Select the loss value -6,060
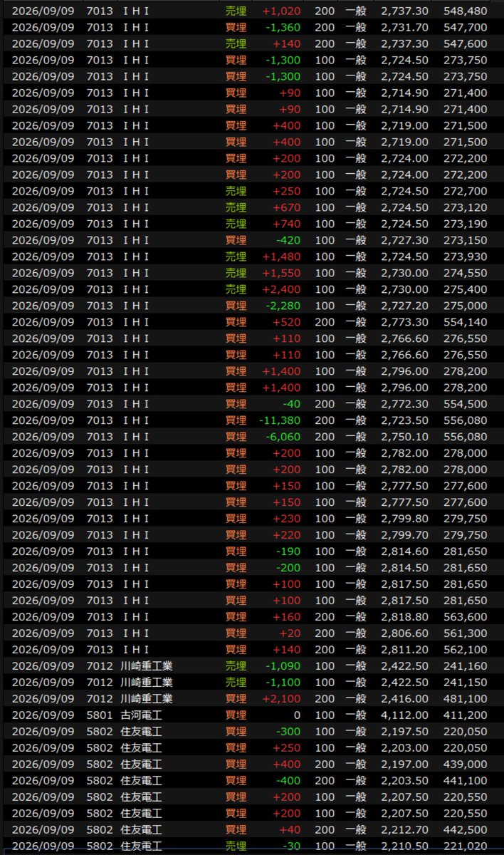 pyautogui.click(x=282, y=437)
